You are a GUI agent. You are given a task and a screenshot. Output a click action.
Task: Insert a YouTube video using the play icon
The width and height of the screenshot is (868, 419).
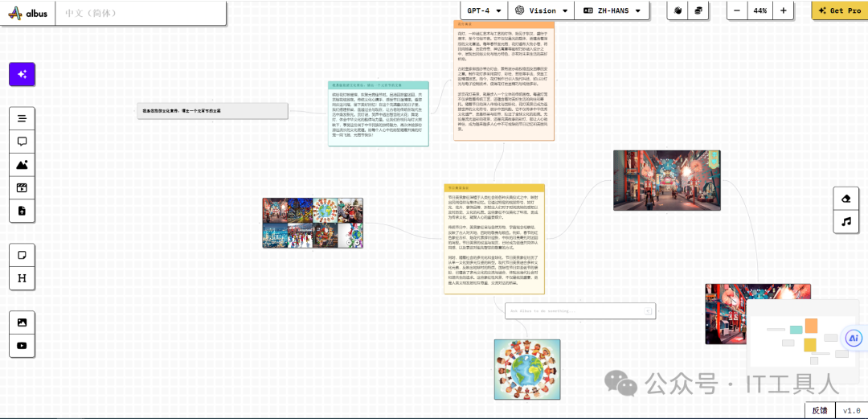23,345
